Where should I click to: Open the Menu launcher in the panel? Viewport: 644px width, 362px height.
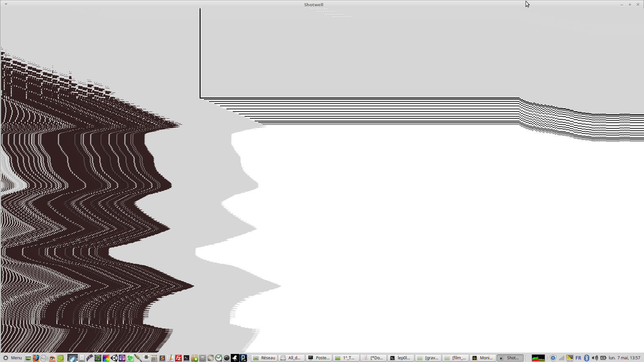click(x=12, y=358)
